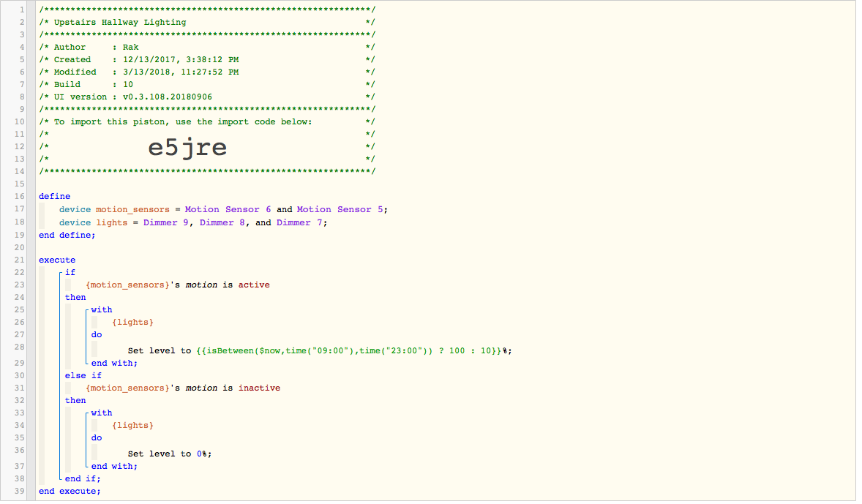Click device 'Motion Sensor 5'
862x504 pixels.
tap(340, 210)
